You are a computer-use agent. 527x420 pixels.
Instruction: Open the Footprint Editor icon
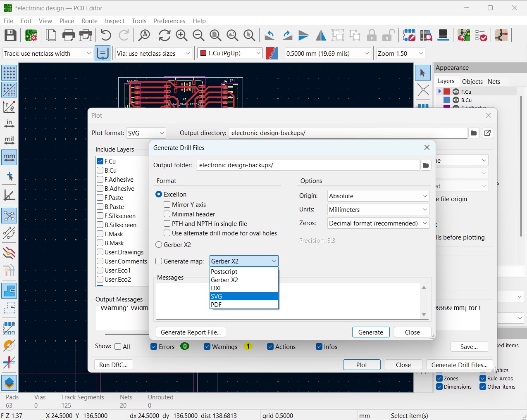point(409,36)
